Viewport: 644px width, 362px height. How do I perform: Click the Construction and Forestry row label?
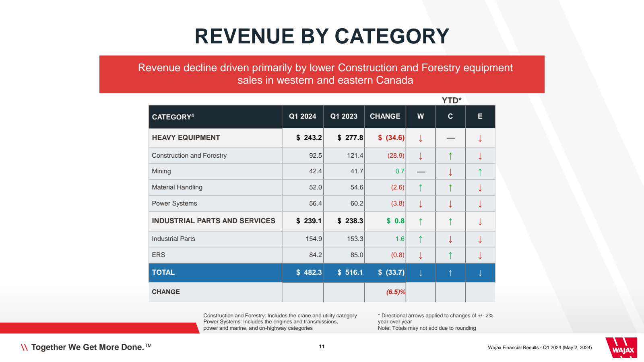[x=189, y=156]
